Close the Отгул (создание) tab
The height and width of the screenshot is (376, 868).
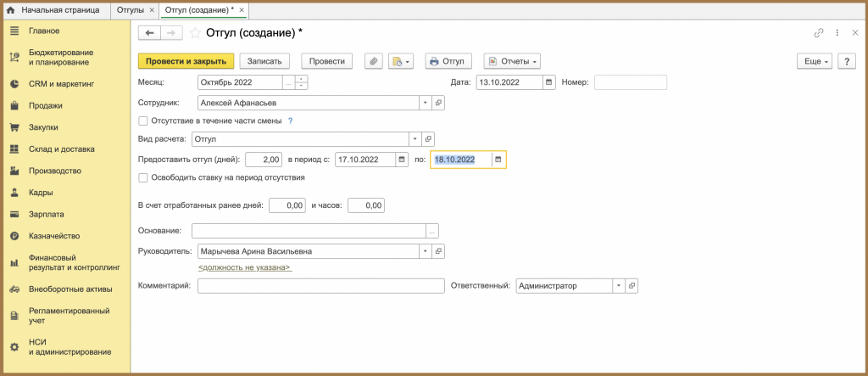click(242, 10)
